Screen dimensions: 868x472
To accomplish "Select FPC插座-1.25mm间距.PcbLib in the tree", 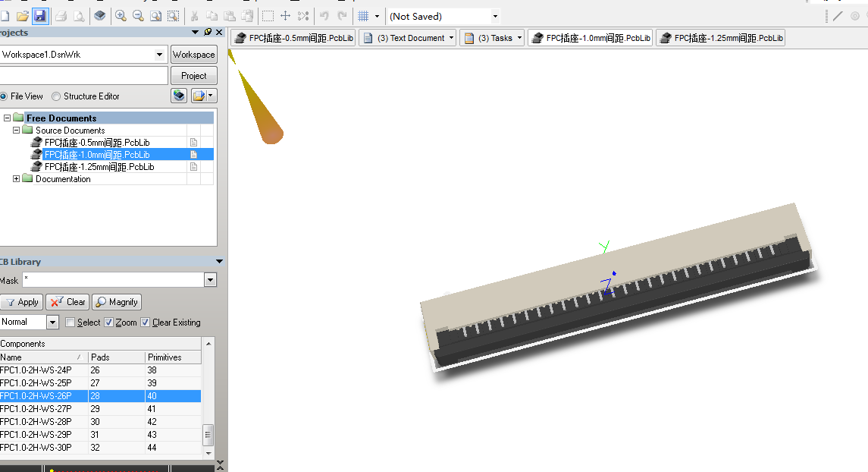I will click(x=99, y=167).
